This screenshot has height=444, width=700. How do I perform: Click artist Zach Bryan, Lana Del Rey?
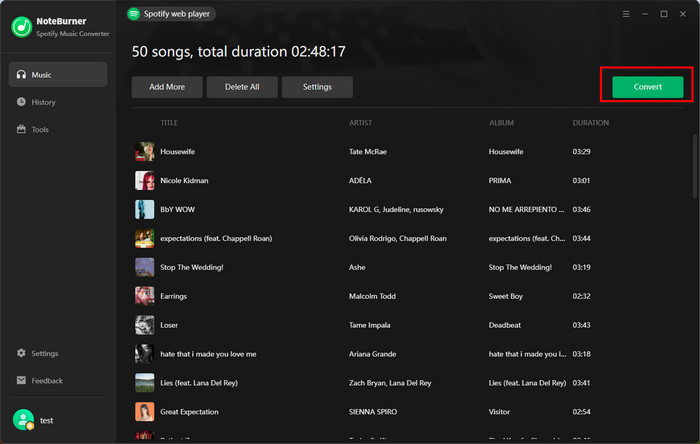click(390, 383)
